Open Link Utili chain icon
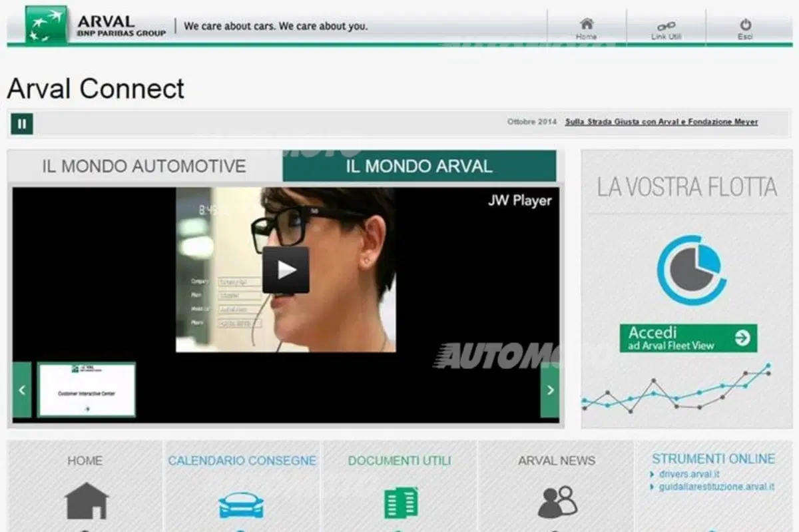Viewport: 799px width, 532px height. tap(666, 26)
